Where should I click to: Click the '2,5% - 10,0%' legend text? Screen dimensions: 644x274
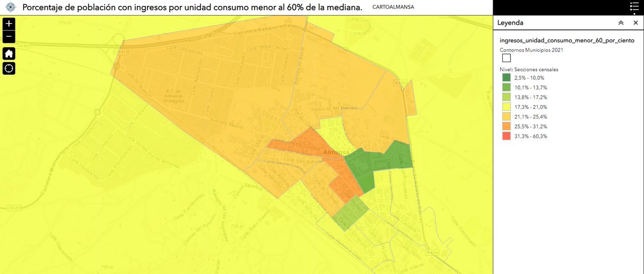530,78
